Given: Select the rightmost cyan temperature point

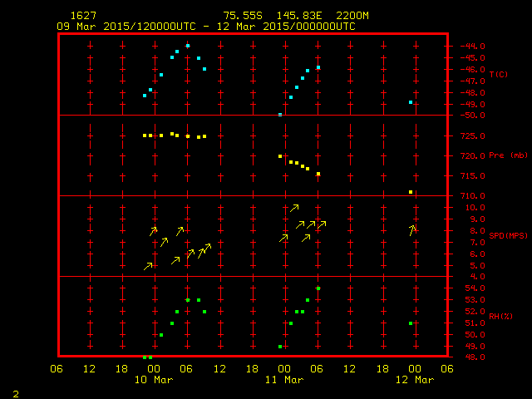Looking at the screenshot, I should coord(411,102).
